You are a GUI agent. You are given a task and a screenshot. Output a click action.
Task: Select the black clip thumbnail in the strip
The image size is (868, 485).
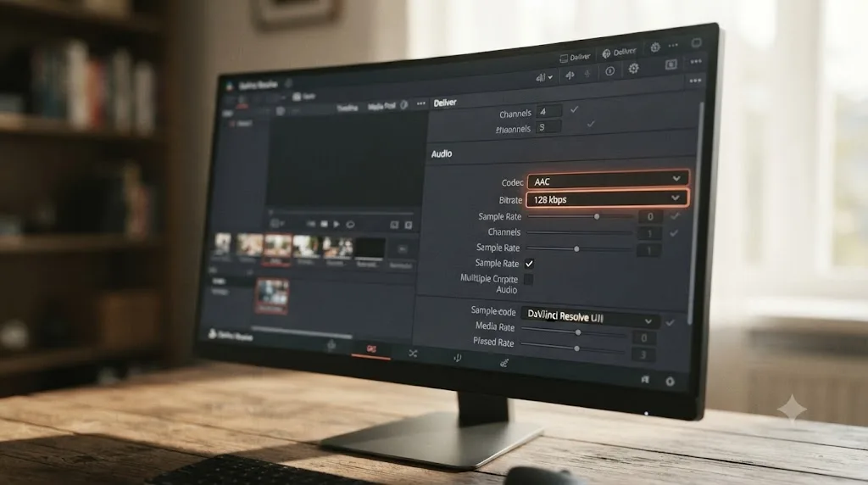(370, 248)
